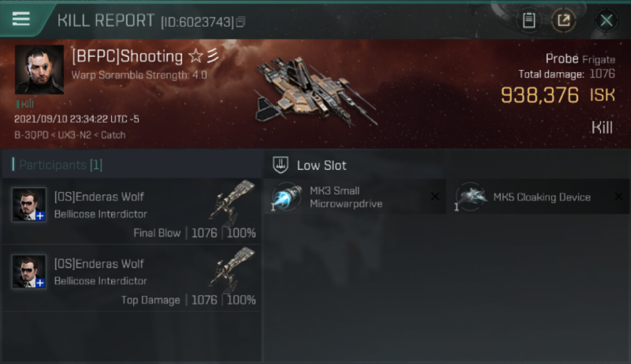The width and height of the screenshot is (631, 364).
Task: Open the Low Slot shield icon
Action: [281, 165]
